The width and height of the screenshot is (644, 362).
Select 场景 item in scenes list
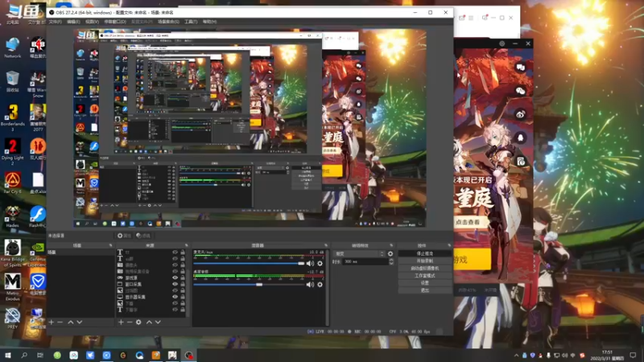(80, 253)
